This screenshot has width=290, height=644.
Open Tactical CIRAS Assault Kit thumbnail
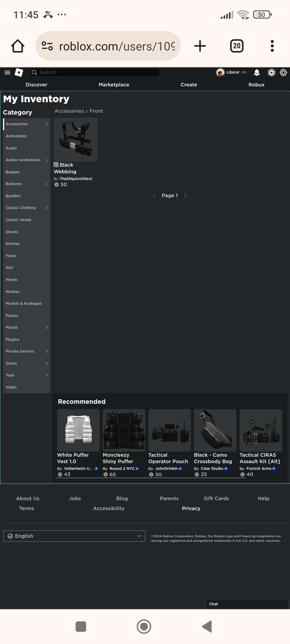[x=261, y=430]
